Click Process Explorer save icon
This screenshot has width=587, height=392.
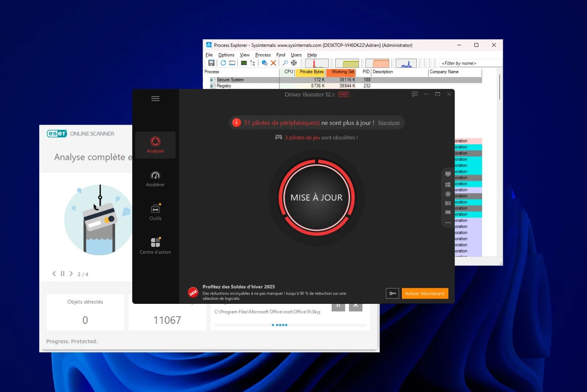point(211,63)
